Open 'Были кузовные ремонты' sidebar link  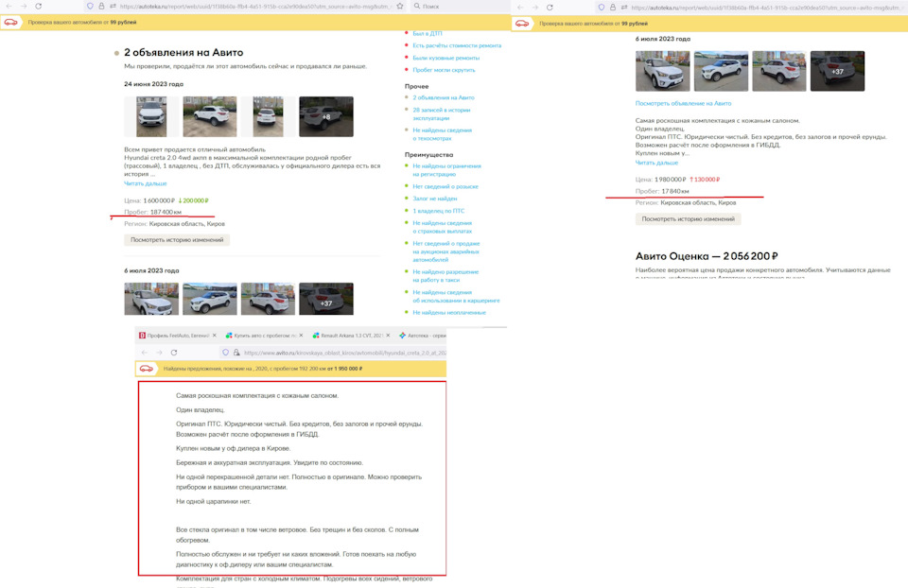445,58
